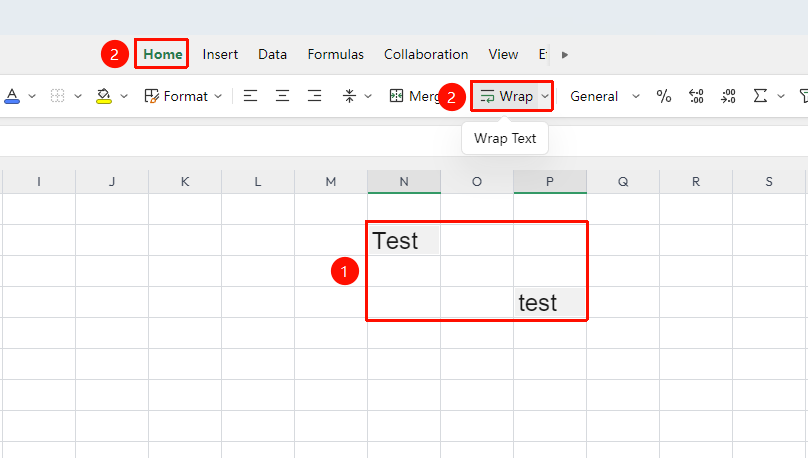The image size is (808, 458).
Task: Click the vertical middle align icon
Action: coord(349,96)
